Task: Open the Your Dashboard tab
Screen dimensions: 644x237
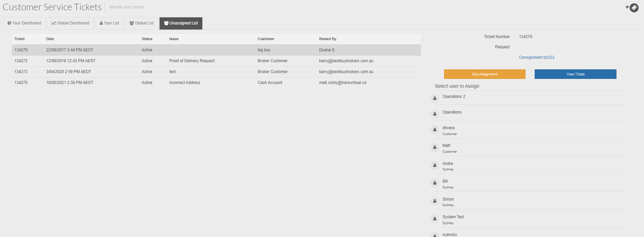Action: point(24,23)
